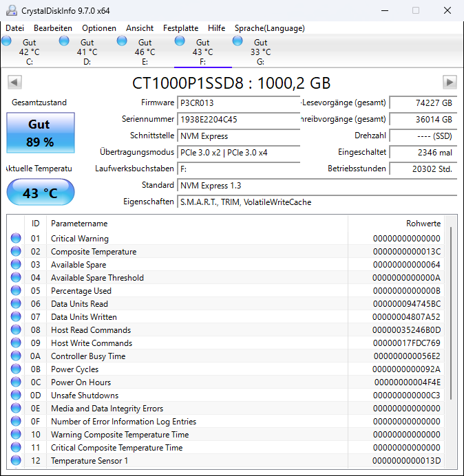Image resolution: width=464 pixels, height=476 pixels.
Task: Select drive D: tab at 41 °C
Action: click(87, 52)
